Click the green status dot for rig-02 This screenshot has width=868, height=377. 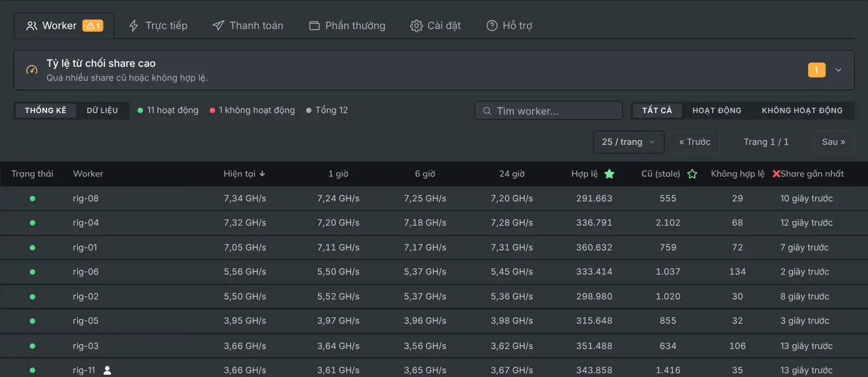32,297
